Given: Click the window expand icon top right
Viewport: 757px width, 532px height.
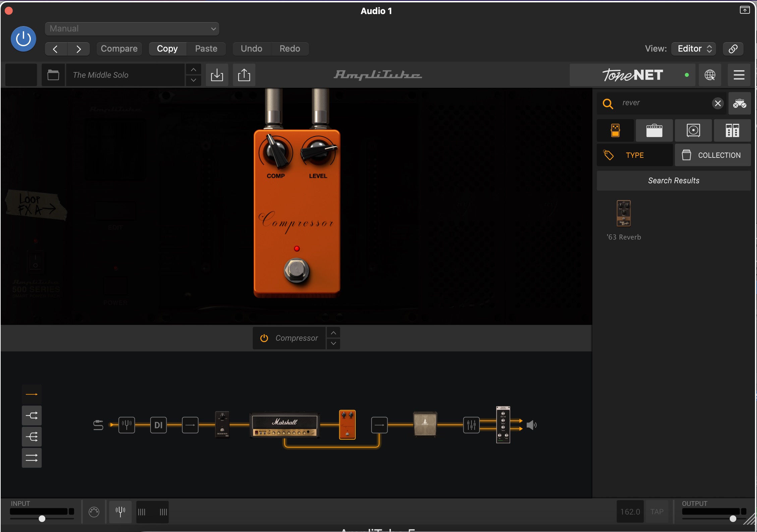Looking at the screenshot, I should click(x=744, y=10).
